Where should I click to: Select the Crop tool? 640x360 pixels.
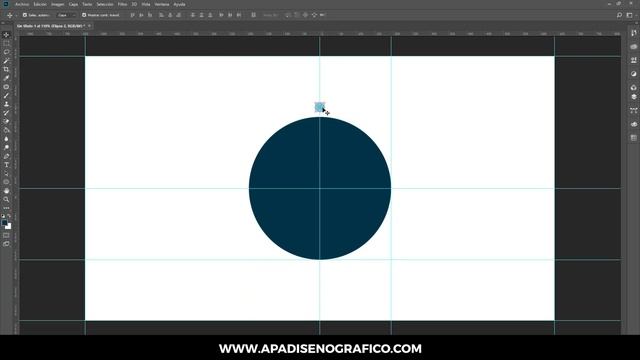(6, 69)
